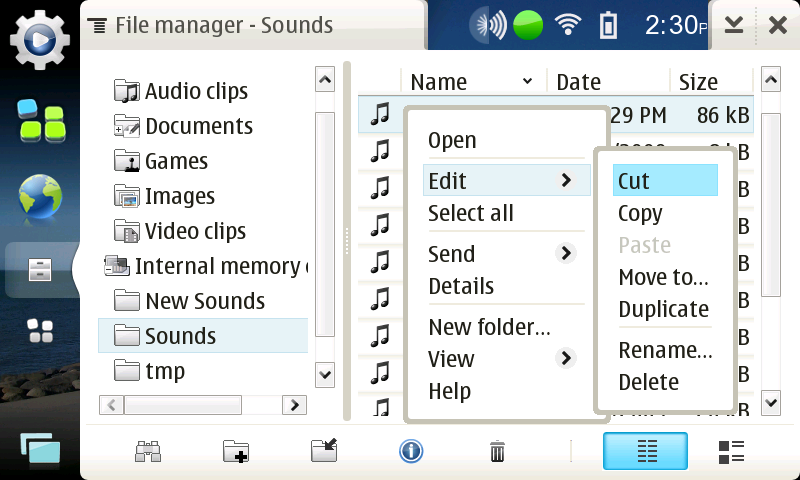The image size is (800, 480).
Task: Click the Wi-Fi signal status icon
Action: [569, 25]
